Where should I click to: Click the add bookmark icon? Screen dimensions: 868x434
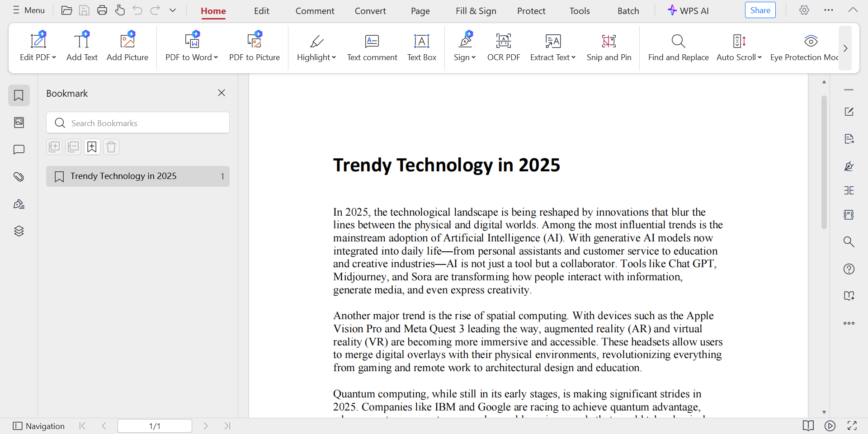click(92, 147)
